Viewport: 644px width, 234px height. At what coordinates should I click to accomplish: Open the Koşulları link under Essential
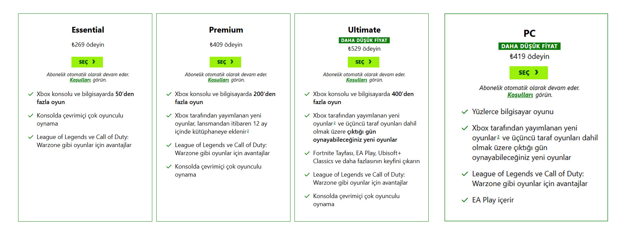(80, 80)
